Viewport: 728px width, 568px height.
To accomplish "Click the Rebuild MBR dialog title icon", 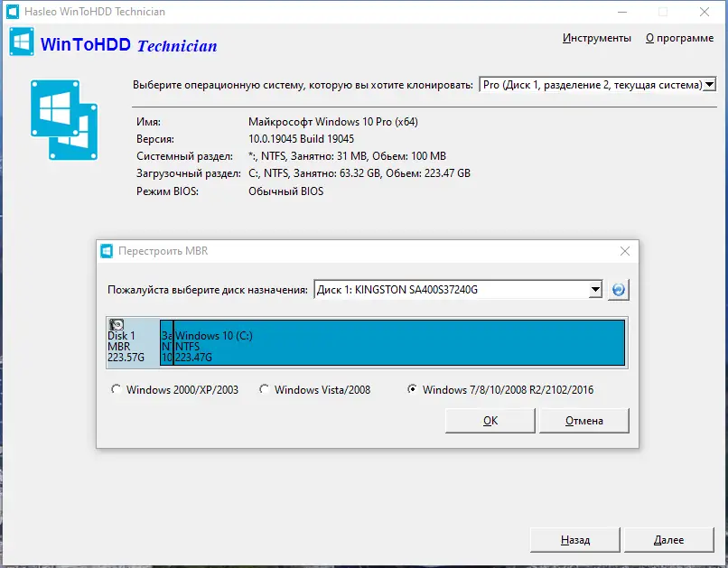I will tap(107, 251).
